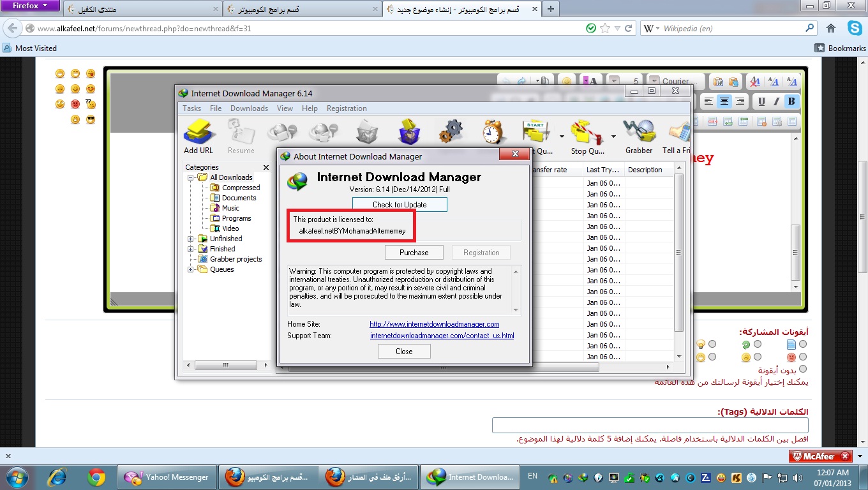
Task: Expand the Unfinished category tree node
Action: click(x=191, y=239)
